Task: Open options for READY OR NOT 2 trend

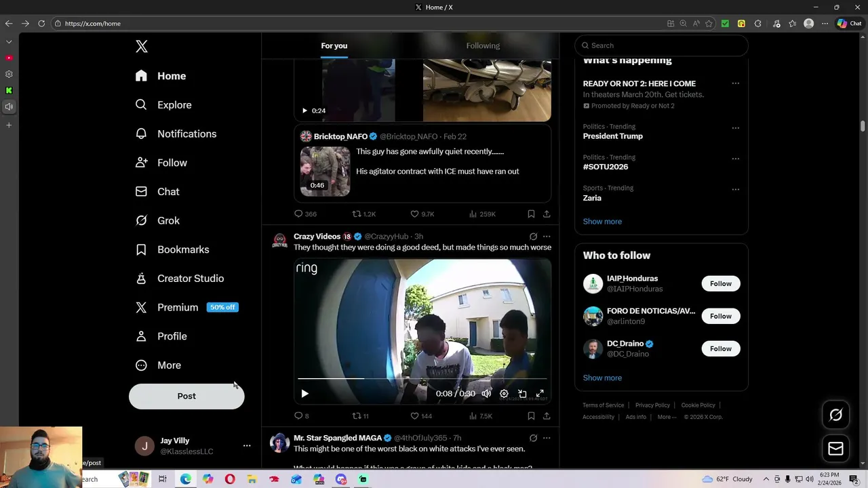Action: point(735,83)
